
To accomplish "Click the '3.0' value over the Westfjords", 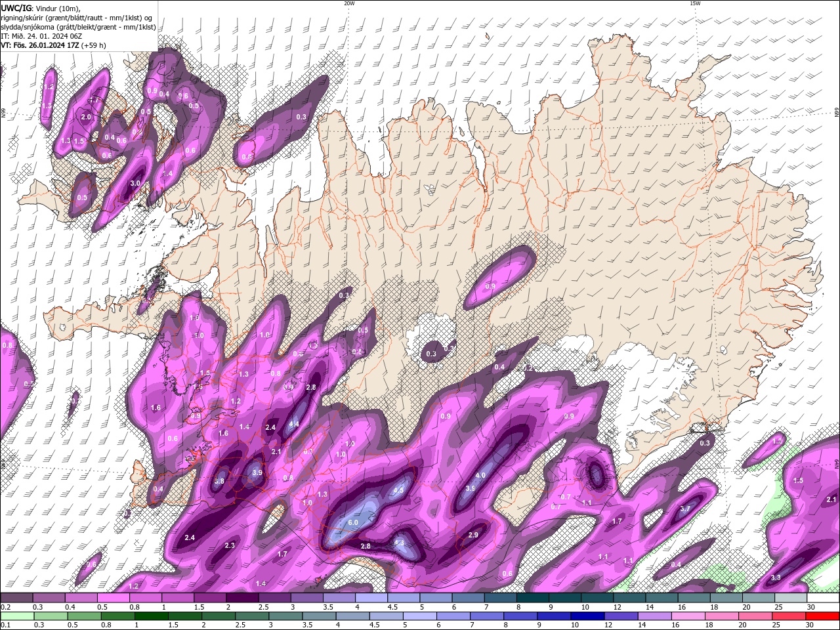I will click(x=136, y=183).
